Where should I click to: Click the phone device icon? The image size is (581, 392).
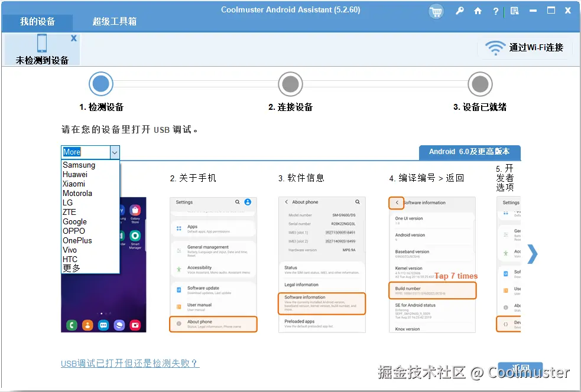point(42,43)
